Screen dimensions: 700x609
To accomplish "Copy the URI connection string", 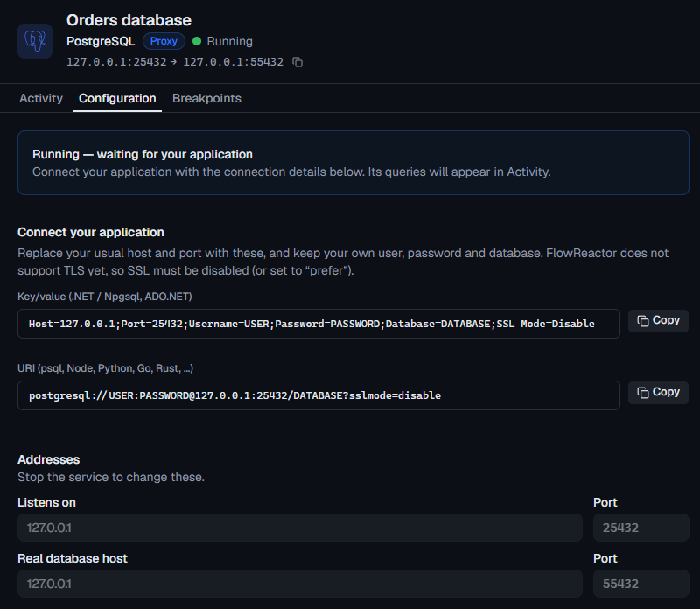I will (x=658, y=393).
